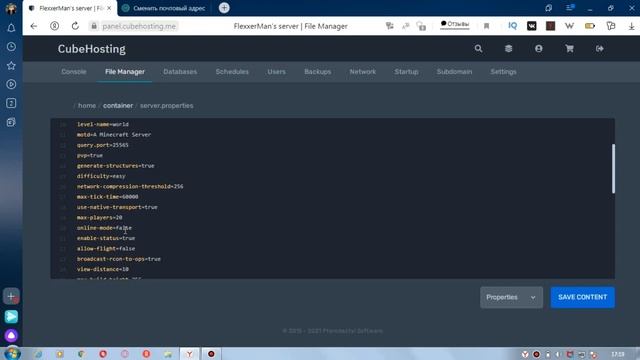Open the IQ extension icon
Image resolution: width=640 pixels, height=360 pixels.
512,26
